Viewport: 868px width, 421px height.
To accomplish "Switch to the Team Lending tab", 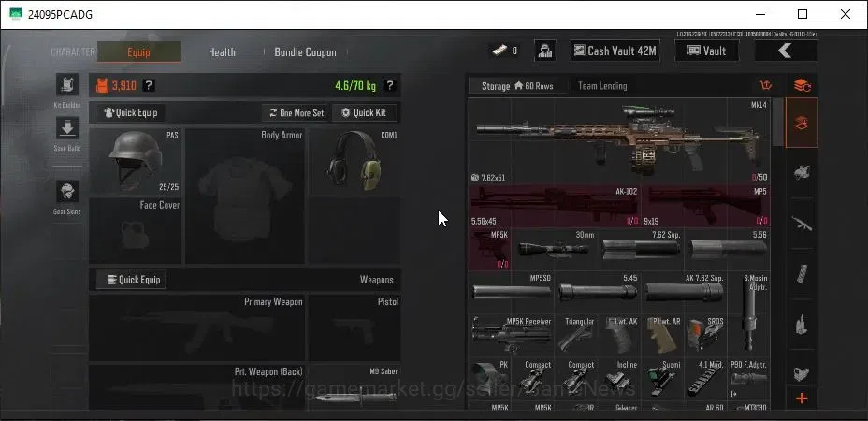I will pos(602,86).
